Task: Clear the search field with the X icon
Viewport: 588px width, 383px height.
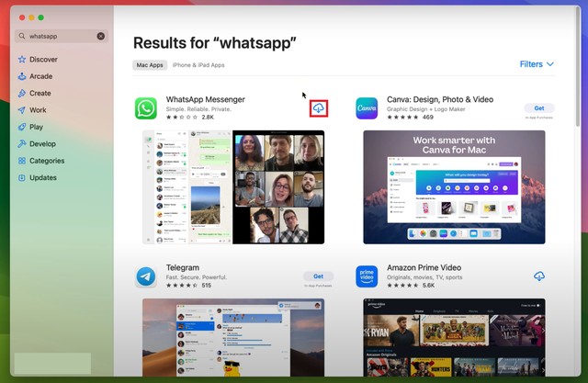Action: [x=101, y=36]
